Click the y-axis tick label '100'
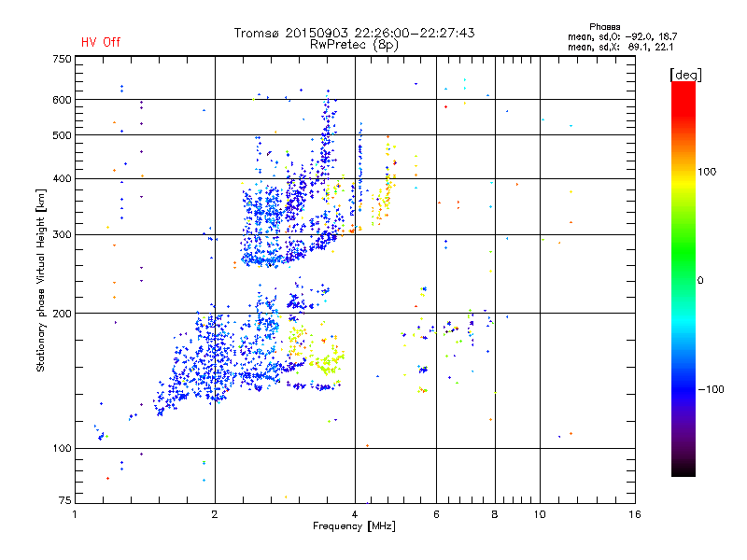The image size is (747, 560). coord(62,449)
